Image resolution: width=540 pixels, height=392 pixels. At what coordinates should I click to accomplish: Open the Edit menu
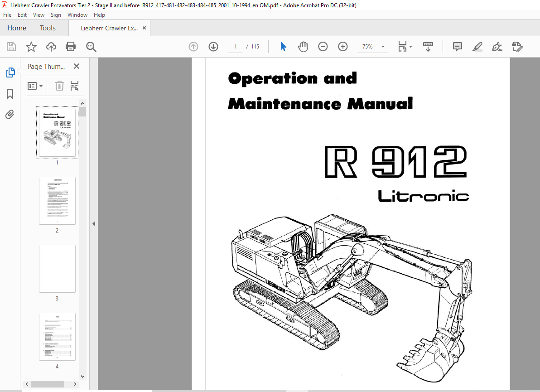pyautogui.click(x=22, y=15)
